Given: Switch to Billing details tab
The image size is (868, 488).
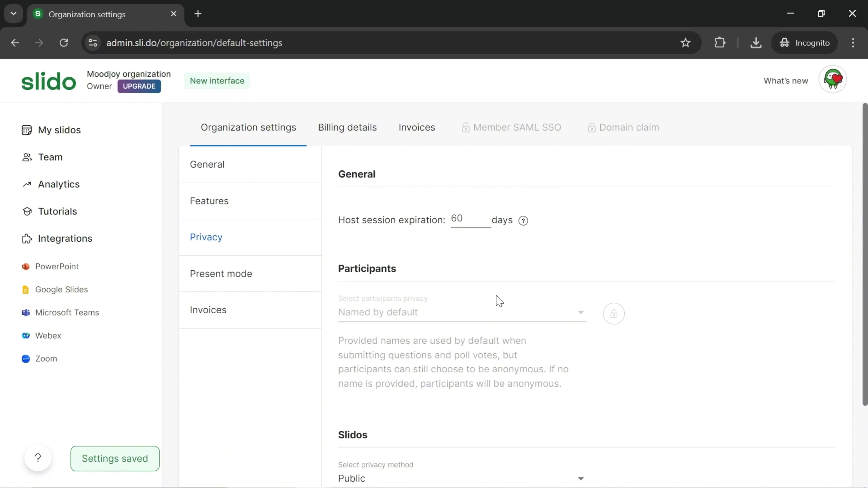Looking at the screenshot, I should (347, 128).
